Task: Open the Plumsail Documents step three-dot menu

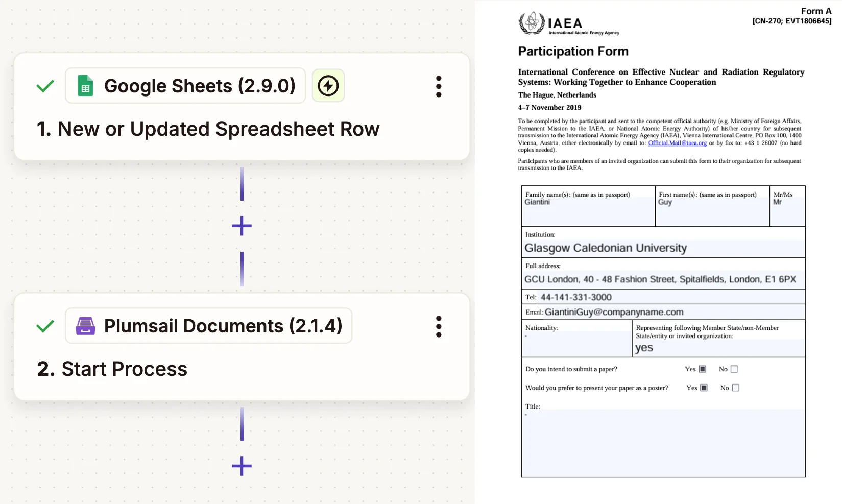Action: [x=439, y=326]
